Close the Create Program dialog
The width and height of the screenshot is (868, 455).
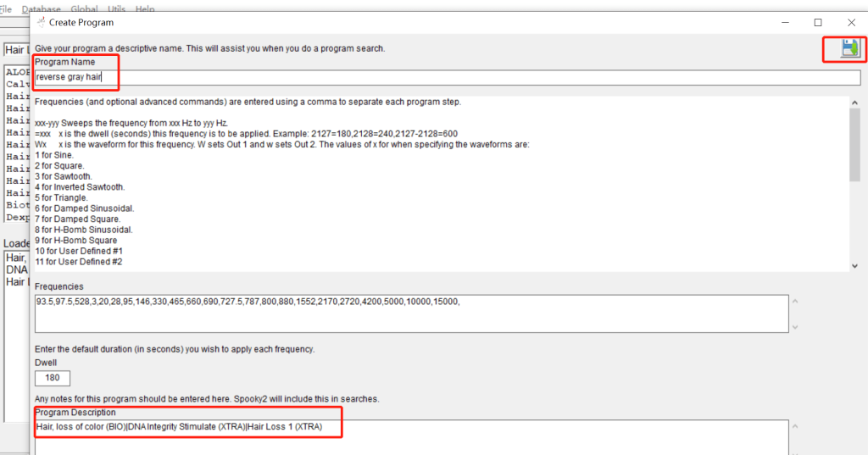851,23
